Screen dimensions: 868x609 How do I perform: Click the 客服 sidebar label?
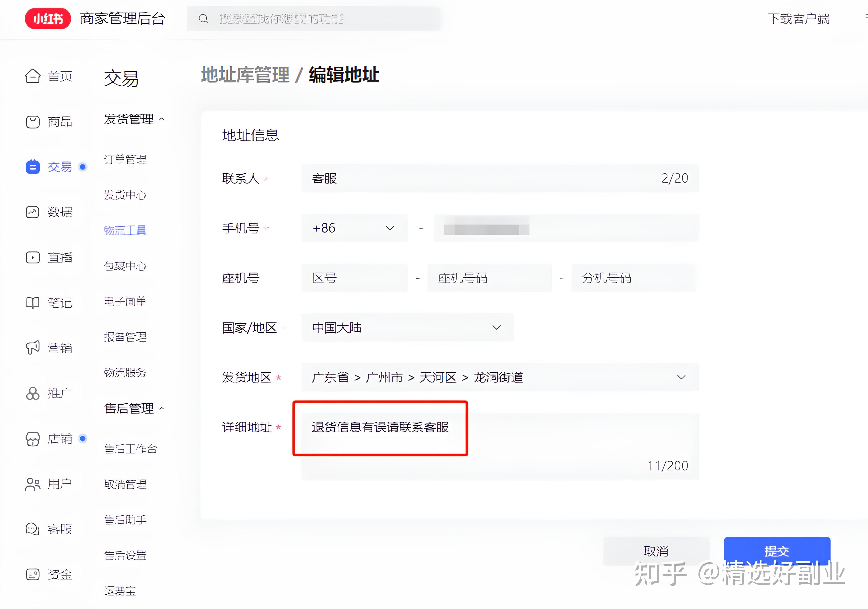pos(60,529)
